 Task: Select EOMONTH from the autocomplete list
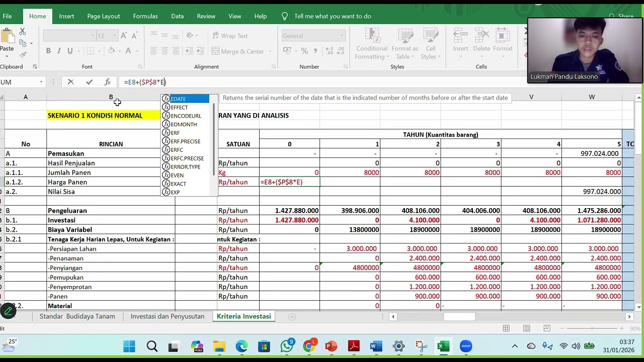pos(185,124)
